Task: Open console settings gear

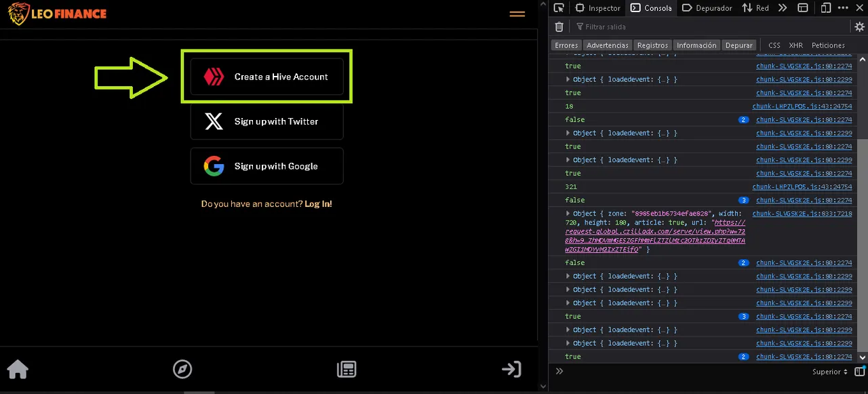Action: coord(860,27)
